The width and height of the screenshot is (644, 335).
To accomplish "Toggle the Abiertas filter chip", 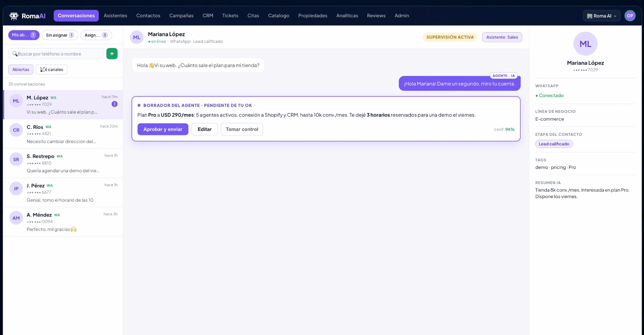I will pos(21,69).
